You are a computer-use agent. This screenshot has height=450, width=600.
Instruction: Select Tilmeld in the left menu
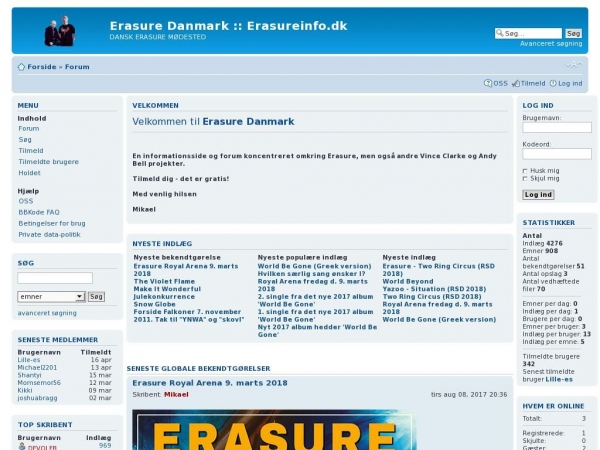31,151
